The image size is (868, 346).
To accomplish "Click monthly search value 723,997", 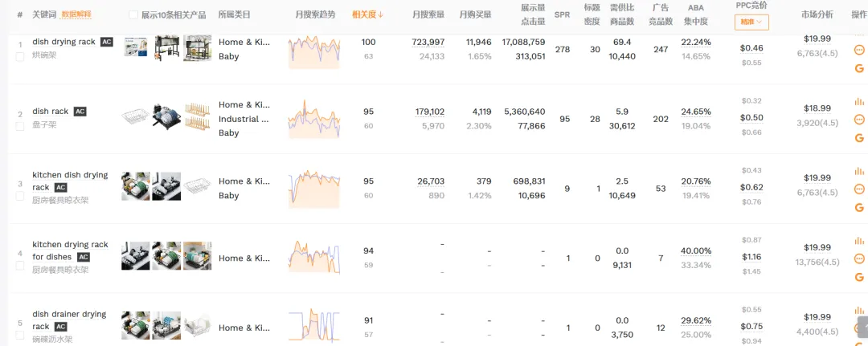I will [x=428, y=42].
